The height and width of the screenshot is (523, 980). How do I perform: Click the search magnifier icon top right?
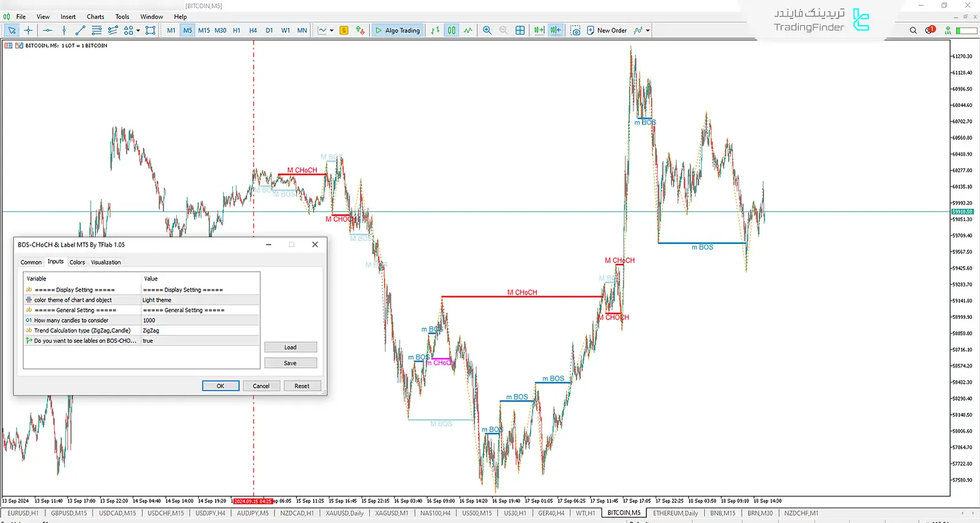(913, 31)
